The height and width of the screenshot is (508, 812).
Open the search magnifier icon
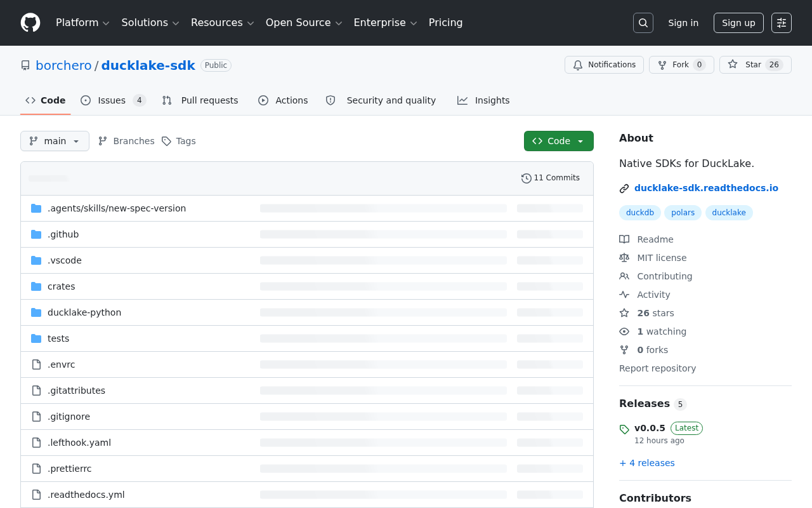pyautogui.click(x=643, y=23)
